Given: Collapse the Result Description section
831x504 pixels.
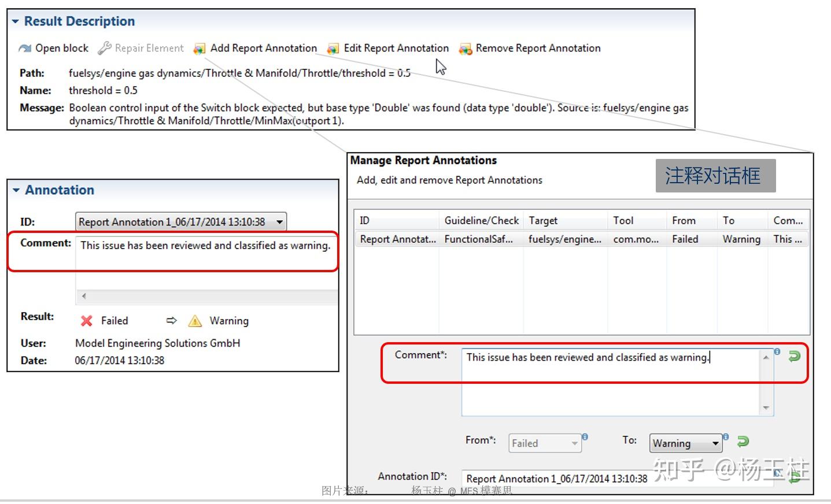Looking at the screenshot, I should [16, 21].
